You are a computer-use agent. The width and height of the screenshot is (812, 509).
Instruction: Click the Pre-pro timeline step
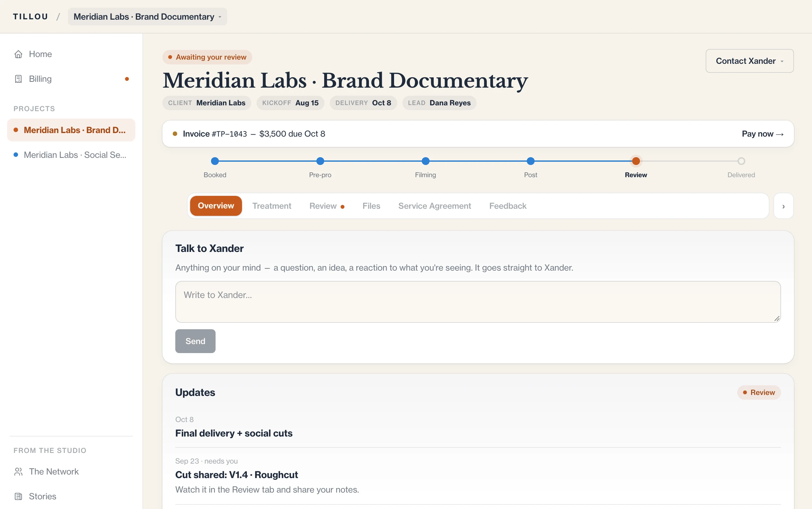(x=320, y=167)
